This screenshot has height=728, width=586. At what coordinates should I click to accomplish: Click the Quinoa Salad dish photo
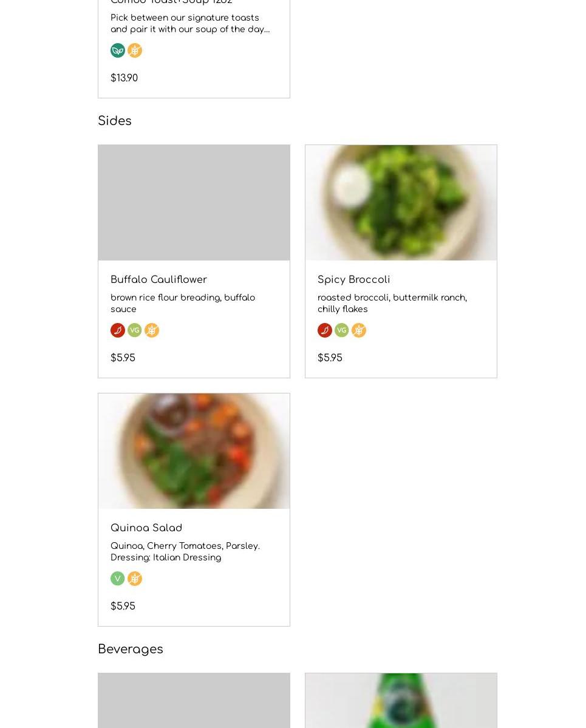click(194, 451)
